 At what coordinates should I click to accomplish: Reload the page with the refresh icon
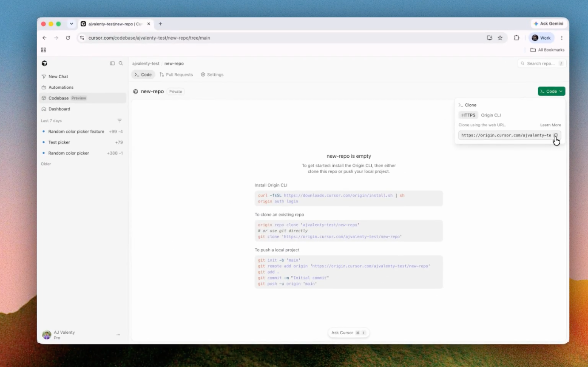pos(68,38)
